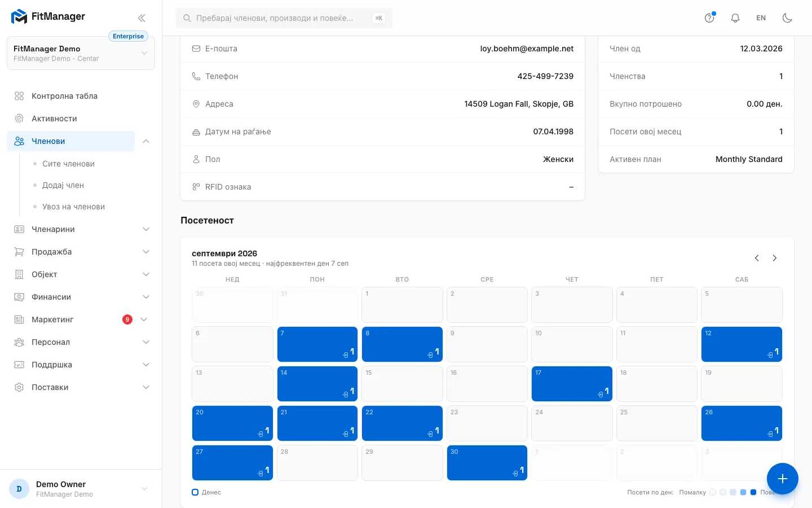Expand the Објект section

tap(81, 274)
